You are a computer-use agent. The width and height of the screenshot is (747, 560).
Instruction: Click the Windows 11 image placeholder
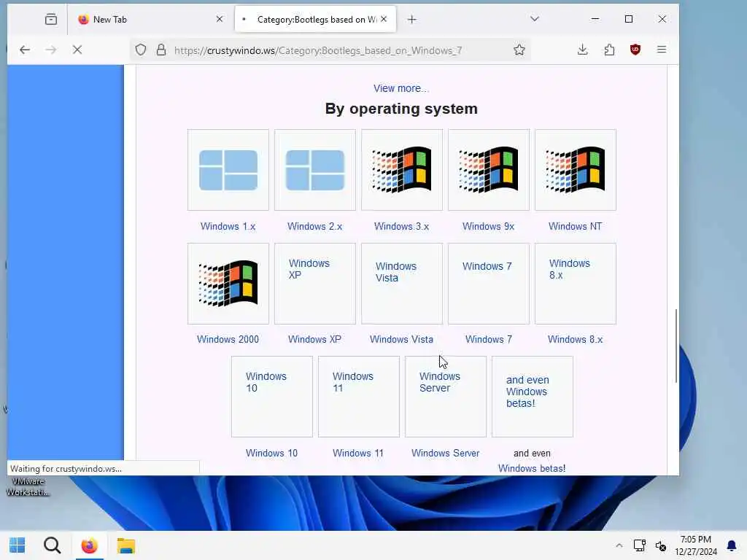point(359,397)
